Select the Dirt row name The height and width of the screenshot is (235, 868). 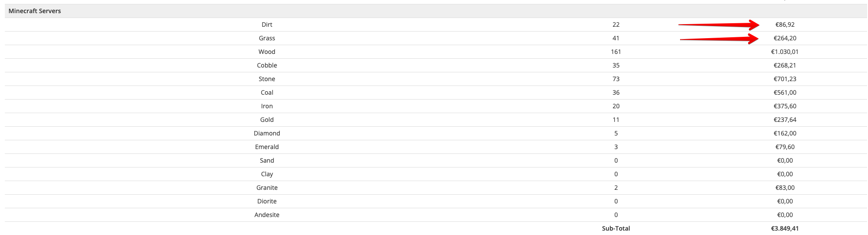[267, 25]
